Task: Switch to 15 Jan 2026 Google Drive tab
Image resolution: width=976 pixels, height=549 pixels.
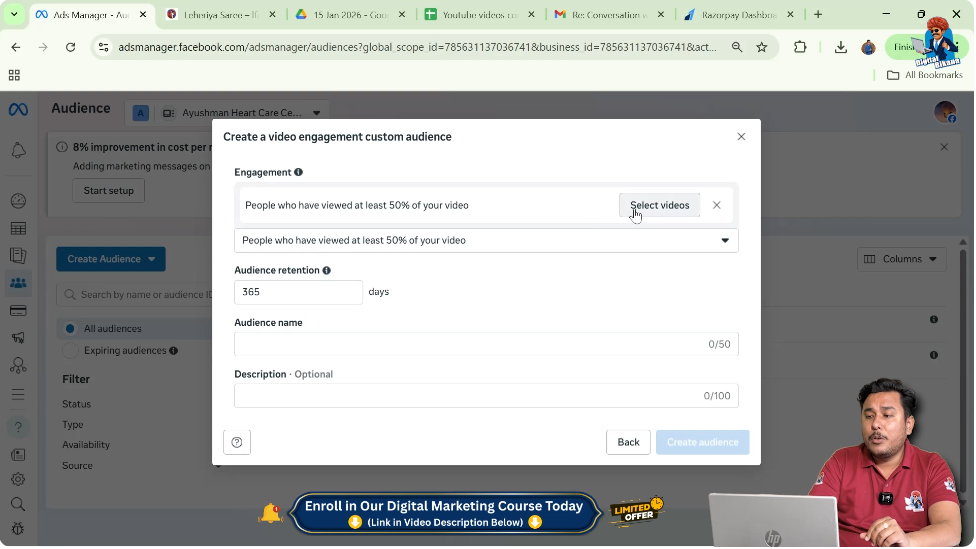Action: [350, 14]
